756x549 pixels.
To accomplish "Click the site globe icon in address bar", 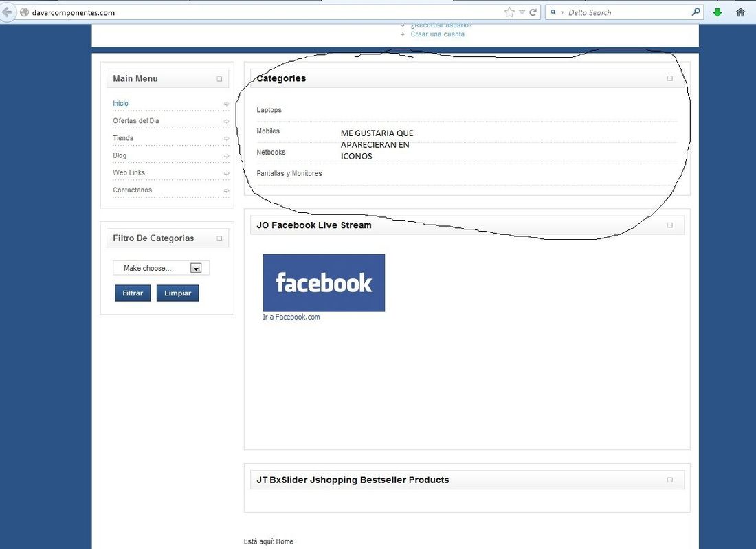I will click(24, 12).
